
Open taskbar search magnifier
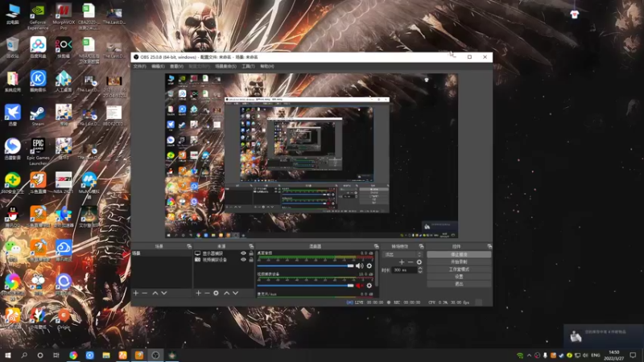tap(24, 355)
